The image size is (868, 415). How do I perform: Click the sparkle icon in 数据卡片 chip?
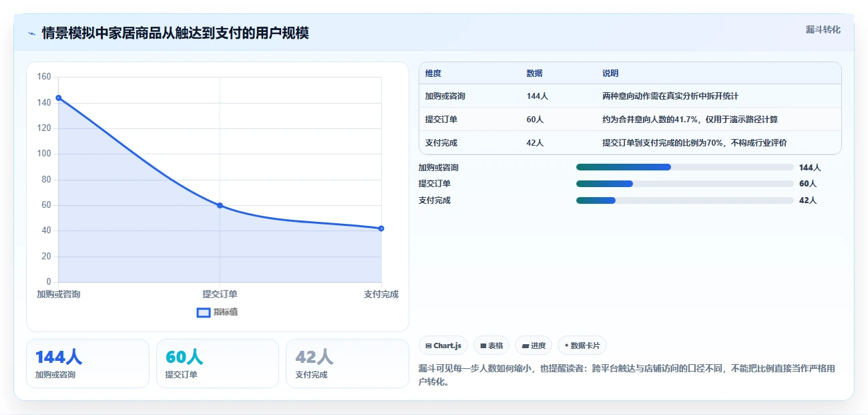[566, 345]
